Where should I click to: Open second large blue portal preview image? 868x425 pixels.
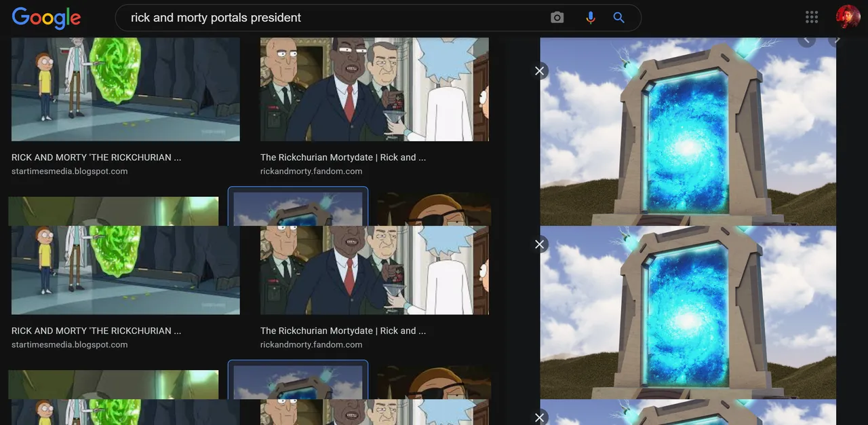[688, 312]
